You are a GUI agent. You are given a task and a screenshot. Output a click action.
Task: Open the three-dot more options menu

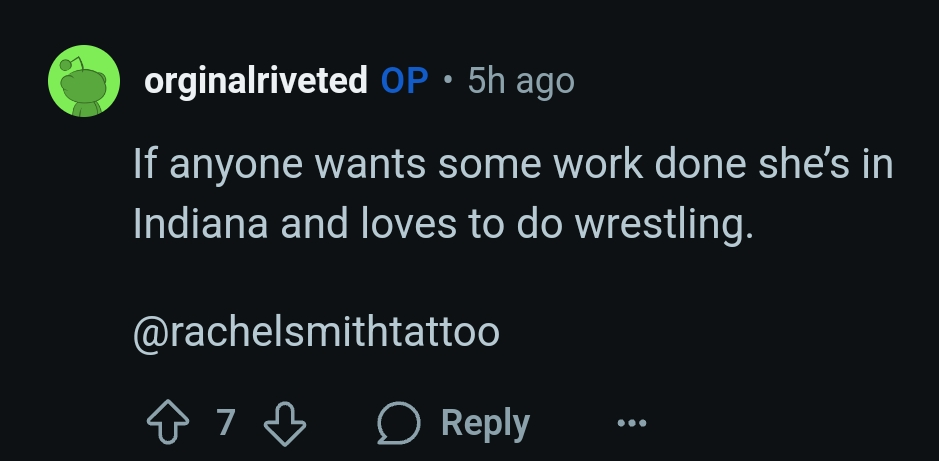point(632,425)
